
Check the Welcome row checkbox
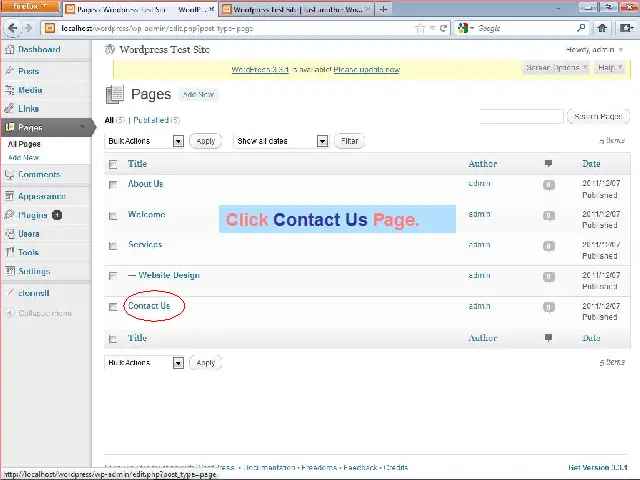pos(113,216)
